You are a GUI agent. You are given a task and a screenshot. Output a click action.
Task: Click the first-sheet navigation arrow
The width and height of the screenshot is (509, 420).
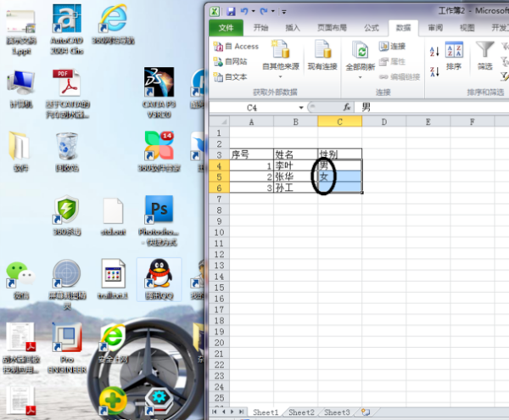pyautogui.click(x=215, y=412)
